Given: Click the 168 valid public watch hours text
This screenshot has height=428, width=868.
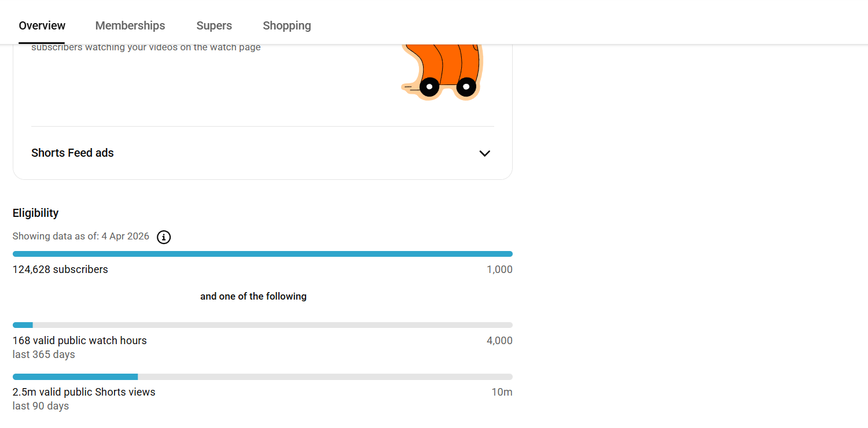Looking at the screenshot, I should tap(80, 341).
